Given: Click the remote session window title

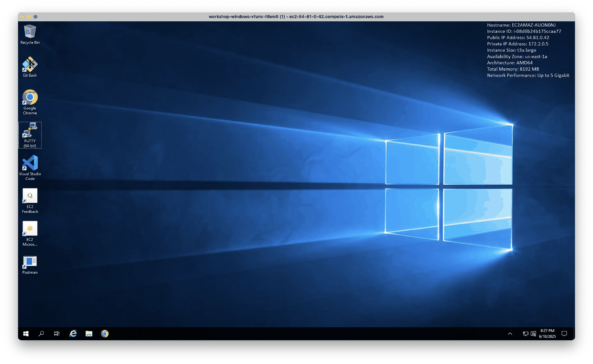Looking at the screenshot, I should [x=296, y=17].
